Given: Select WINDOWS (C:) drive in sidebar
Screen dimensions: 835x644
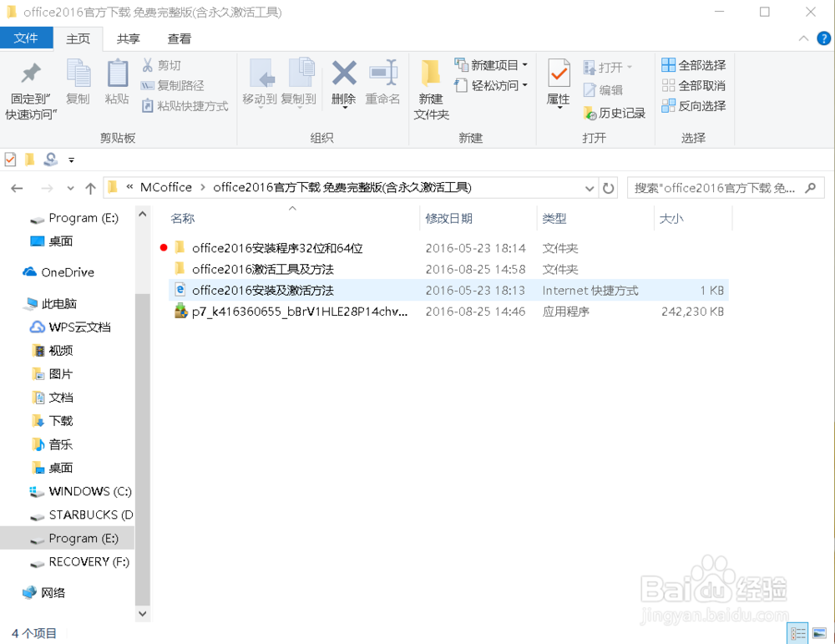Looking at the screenshot, I should pyautogui.click(x=80, y=491).
